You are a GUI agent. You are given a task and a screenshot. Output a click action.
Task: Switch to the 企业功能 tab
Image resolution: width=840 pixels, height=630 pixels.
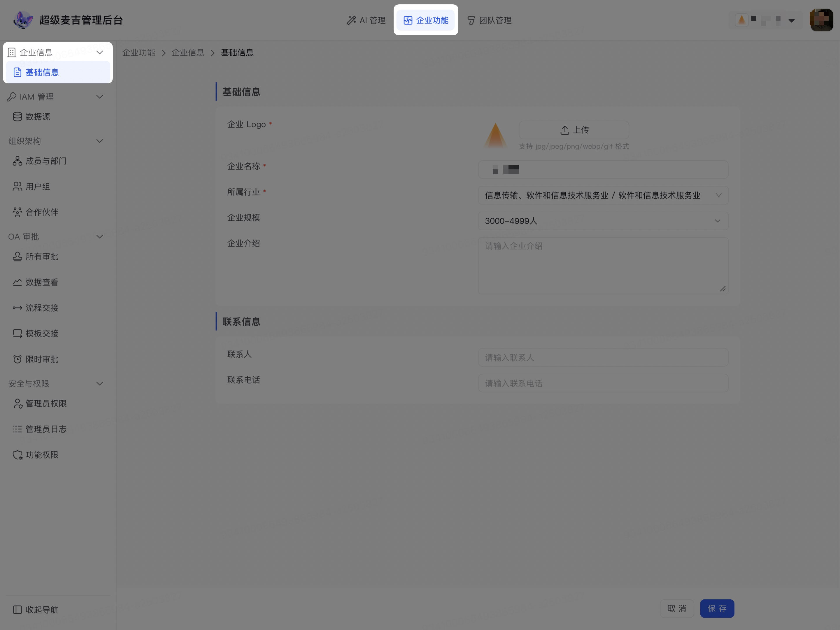click(426, 20)
